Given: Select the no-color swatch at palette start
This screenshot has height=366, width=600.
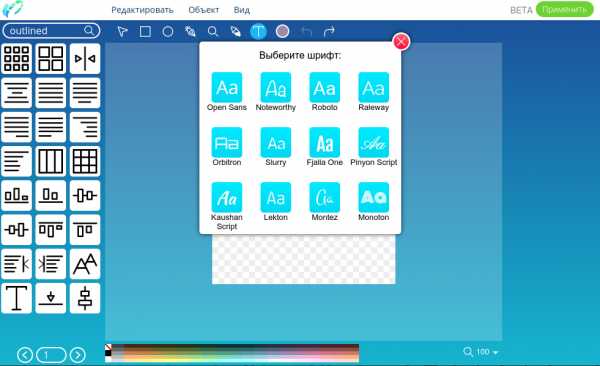Looking at the screenshot, I should (x=108, y=347).
